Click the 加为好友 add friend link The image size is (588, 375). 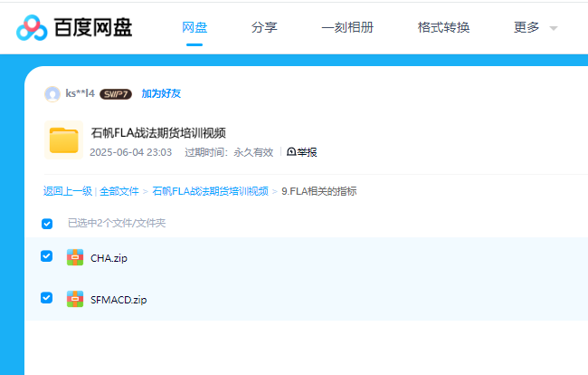click(161, 93)
